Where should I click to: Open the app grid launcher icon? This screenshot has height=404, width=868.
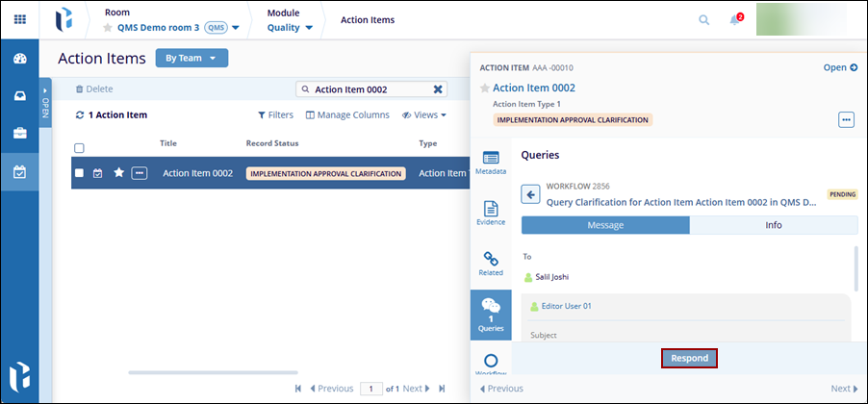point(19,19)
